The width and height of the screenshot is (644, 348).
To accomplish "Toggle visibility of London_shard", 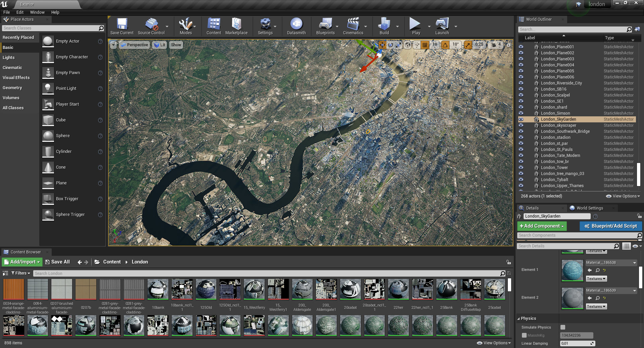I will (521, 107).
